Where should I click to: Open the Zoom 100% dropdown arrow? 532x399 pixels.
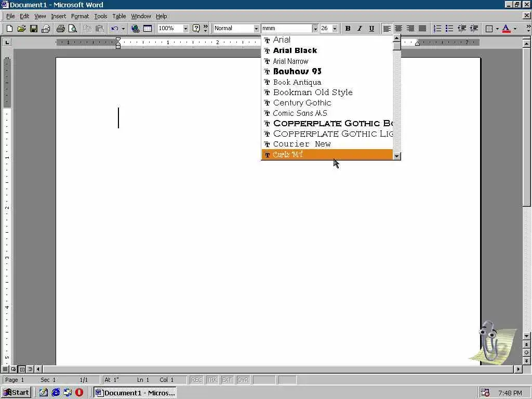185,29
